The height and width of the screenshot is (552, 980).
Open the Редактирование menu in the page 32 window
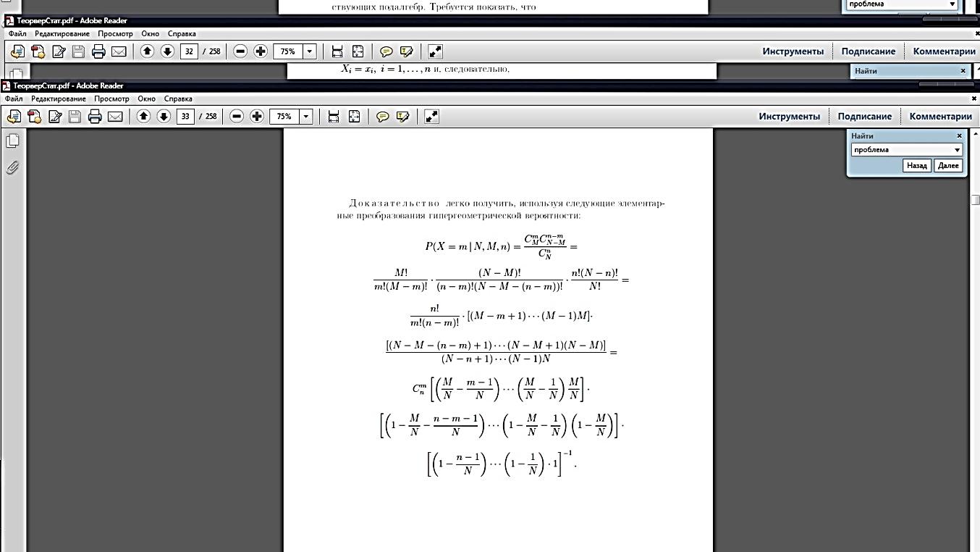62,34
